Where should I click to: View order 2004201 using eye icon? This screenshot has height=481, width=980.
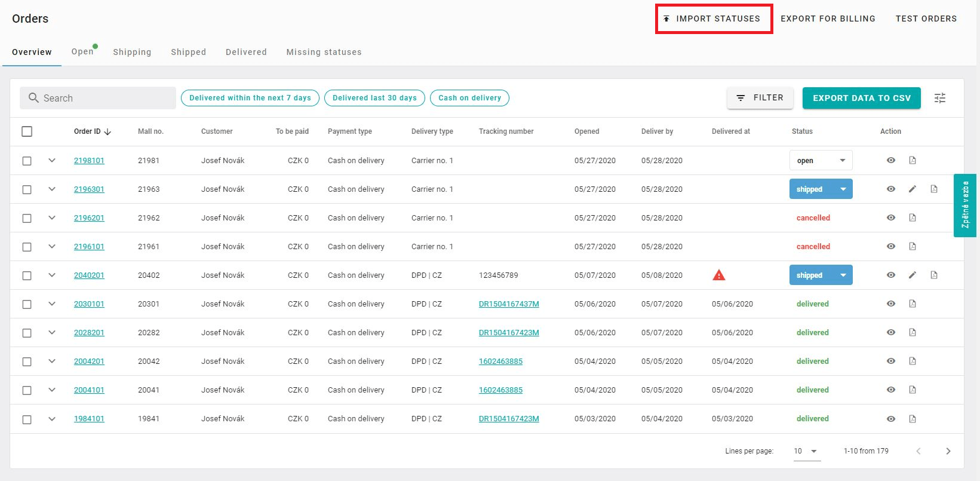tap(891, 361)
